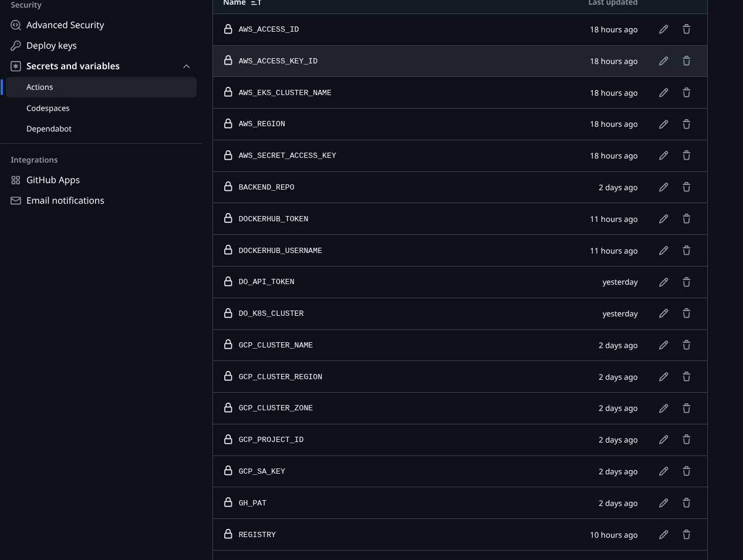Open the BACKEND_REPO secret row
The height and width of the screenshot is (560, 743).
click(266, 187)
